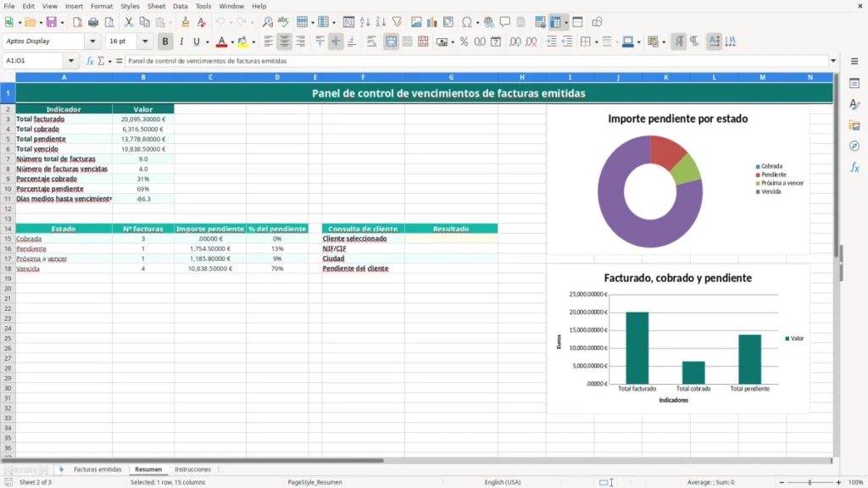The height and width of the screenshot is (488, 868).
Task: Toggle underline formatting
Action: (x=197, y=42)
